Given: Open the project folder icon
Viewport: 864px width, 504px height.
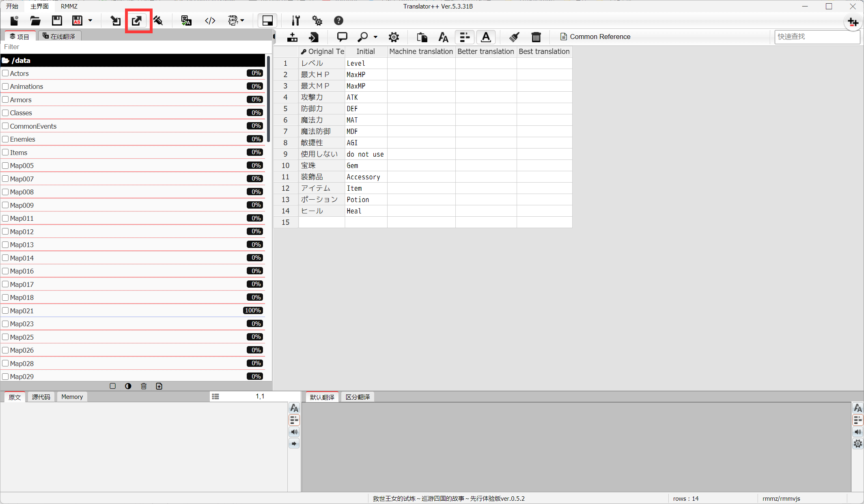Looking at the screenshot, I should [x=35, y=21].
